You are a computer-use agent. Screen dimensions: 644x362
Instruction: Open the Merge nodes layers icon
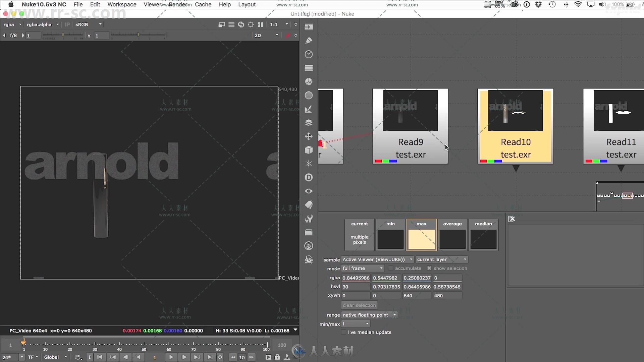pos(309,123)
